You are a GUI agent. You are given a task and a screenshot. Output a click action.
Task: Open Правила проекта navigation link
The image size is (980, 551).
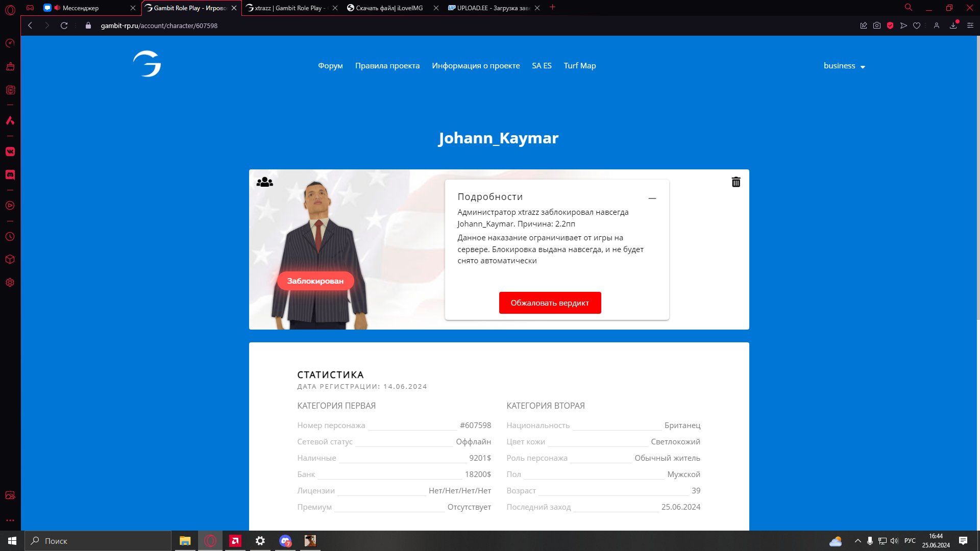(387, 66)
